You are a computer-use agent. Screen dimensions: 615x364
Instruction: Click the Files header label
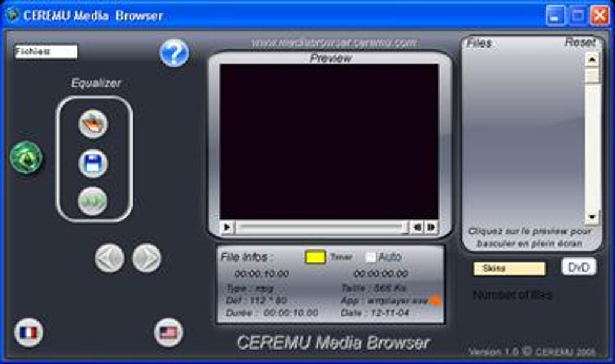click(x=479, y=43)
